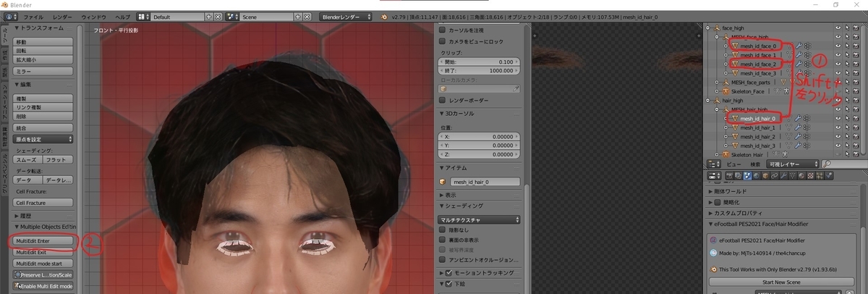Click the 3D cursor X location slider
Image resolution: width=868 pixels, height=294 pixels.
[x=480, y=136]
